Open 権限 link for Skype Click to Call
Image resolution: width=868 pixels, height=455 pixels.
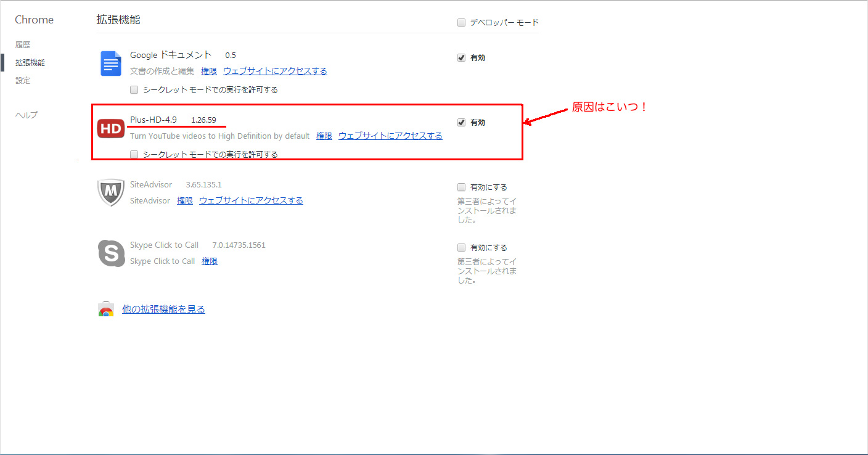pyautogui.click(x=210, y=261)
